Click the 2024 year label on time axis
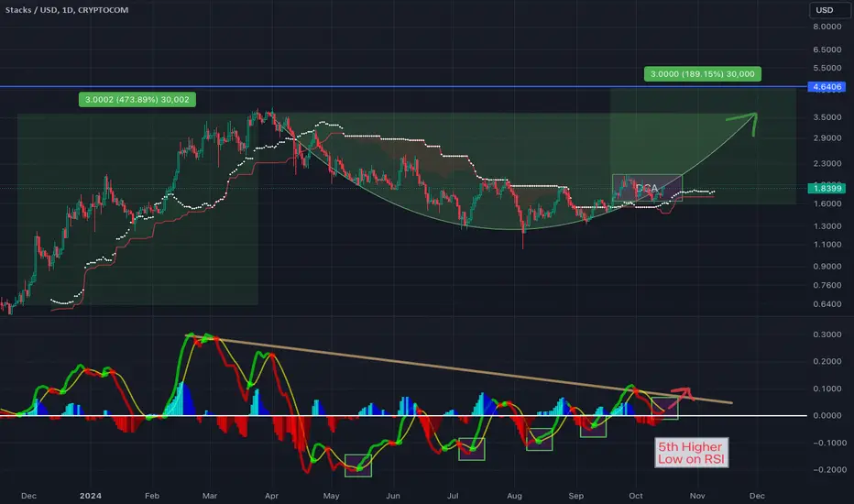854x504 pixels. click(x=91, y=495)
